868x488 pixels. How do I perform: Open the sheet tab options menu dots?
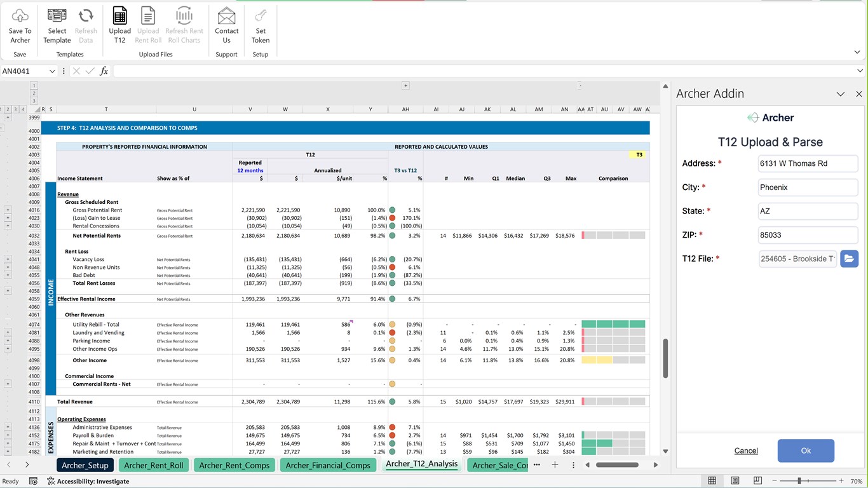pyautogui.click(x=573, y=465)
